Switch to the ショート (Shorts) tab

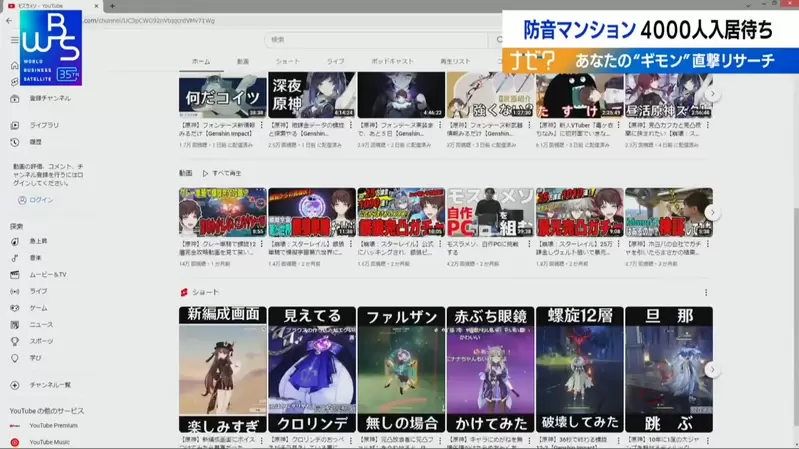tap(287, 61)
